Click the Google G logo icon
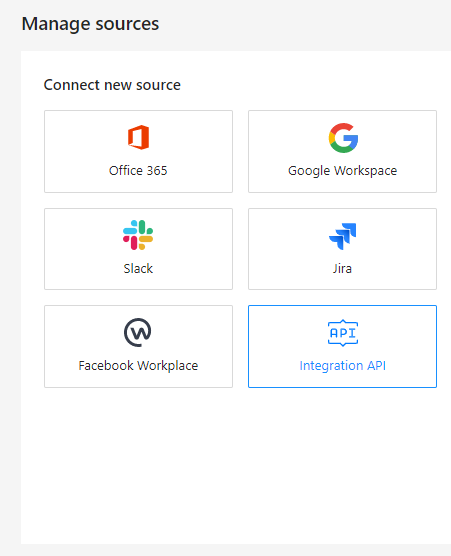The width and height of the screenshot is (451, 556). coord(343,138)
